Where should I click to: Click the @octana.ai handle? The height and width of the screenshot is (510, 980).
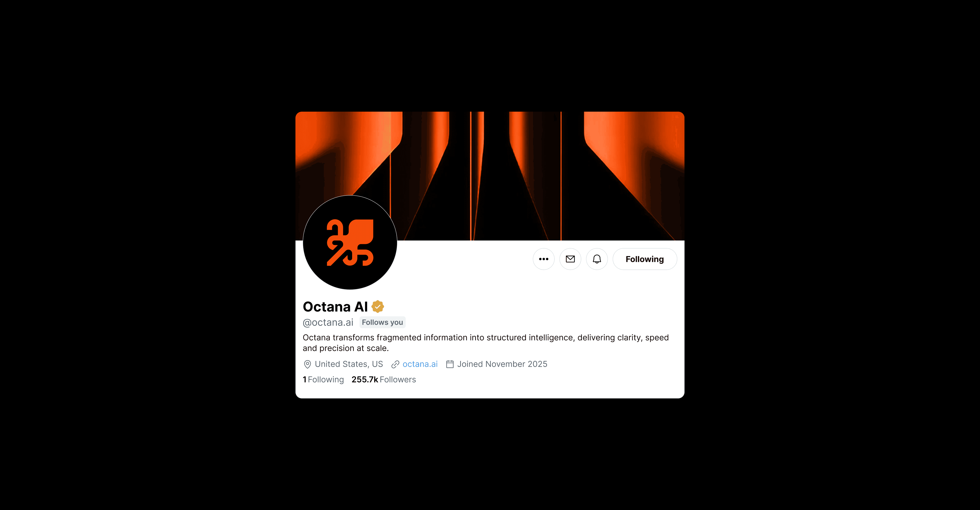point(328,322)
